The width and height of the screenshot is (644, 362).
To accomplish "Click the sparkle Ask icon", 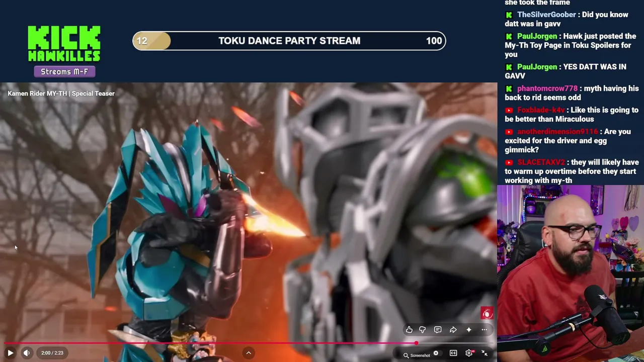I will (469, 330).
